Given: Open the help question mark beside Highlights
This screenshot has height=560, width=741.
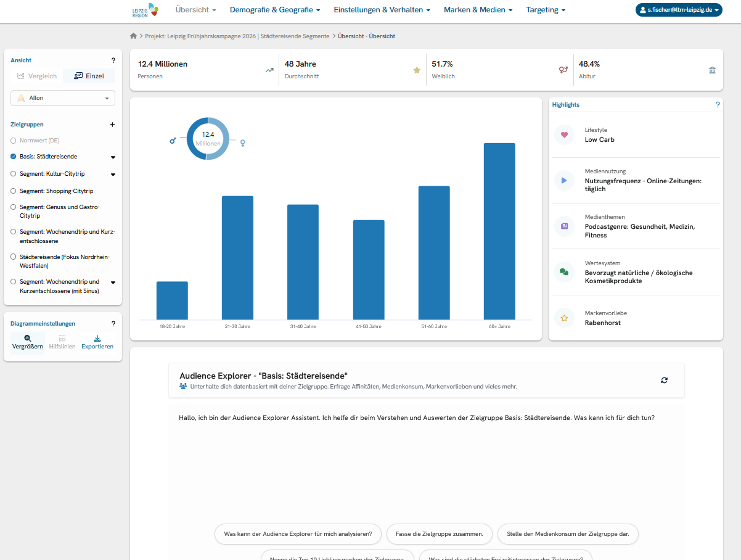Looking at the screenshot, I should (718, 105).
